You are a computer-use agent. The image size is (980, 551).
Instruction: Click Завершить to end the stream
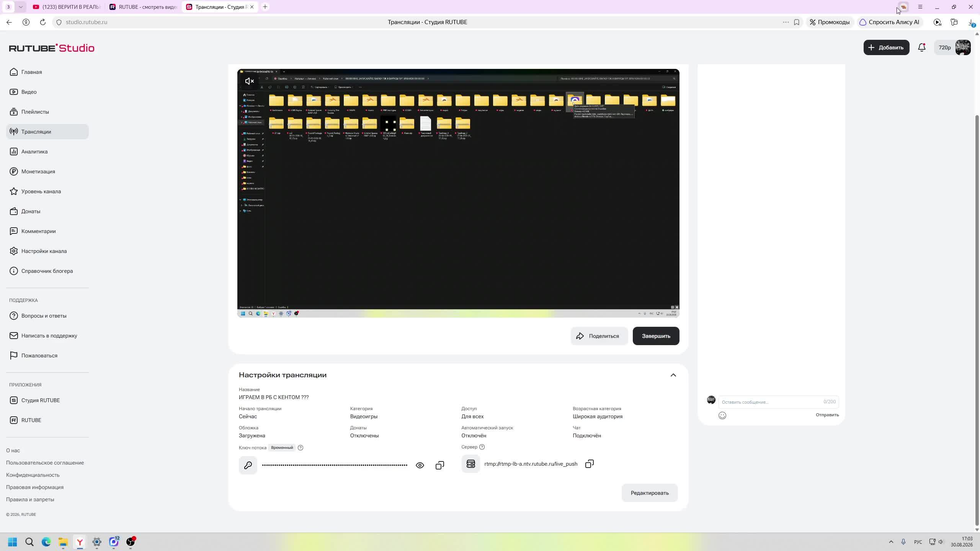(x=656, y=336)
